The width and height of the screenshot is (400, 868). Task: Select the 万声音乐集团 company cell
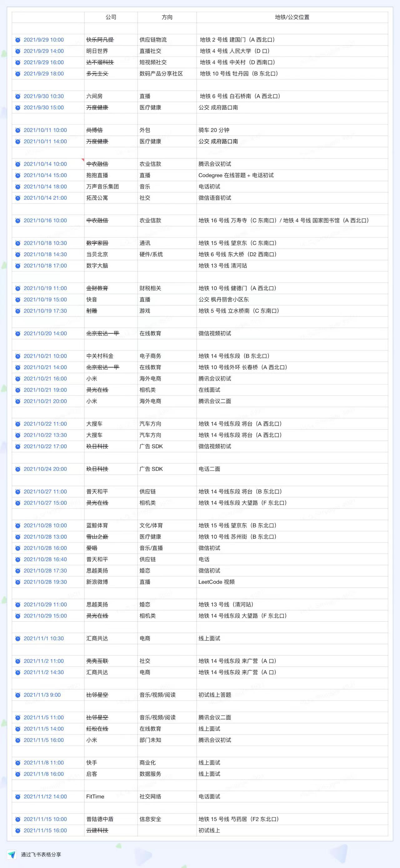111,187
